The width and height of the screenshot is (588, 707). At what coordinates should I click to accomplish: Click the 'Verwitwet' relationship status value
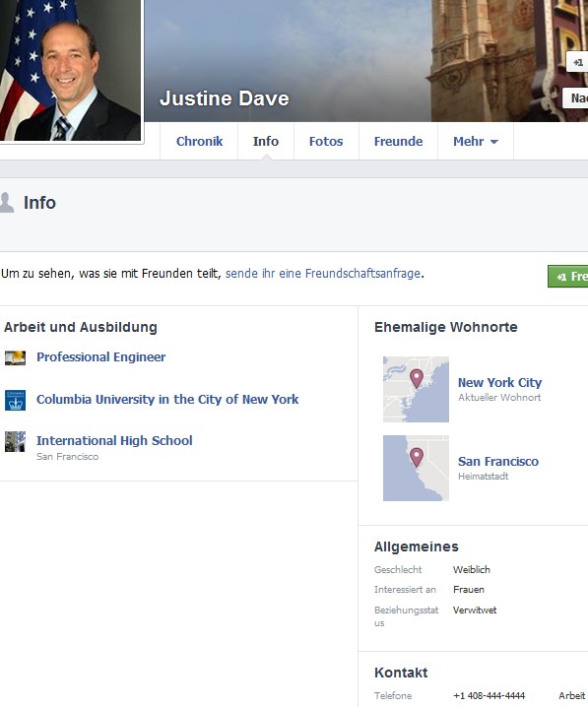(x=475, y=611)
